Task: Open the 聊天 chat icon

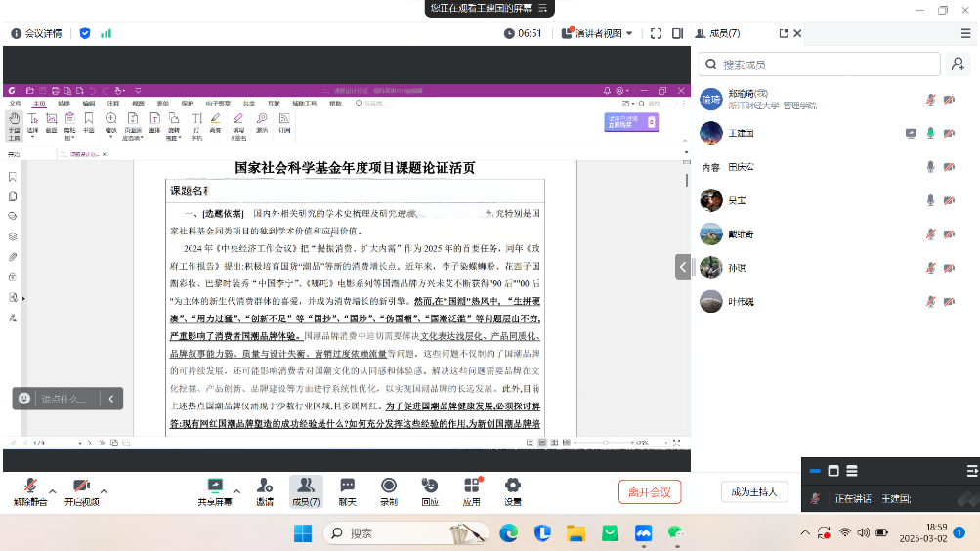Action: (347, 490)
